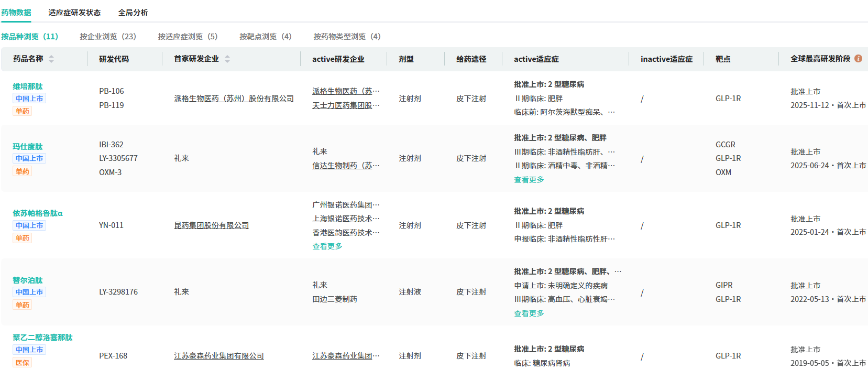Choose 按药物类型浏览 (4) view
Image resolution: width=868 pixels, height=369 pixels.
pos(347,37)
